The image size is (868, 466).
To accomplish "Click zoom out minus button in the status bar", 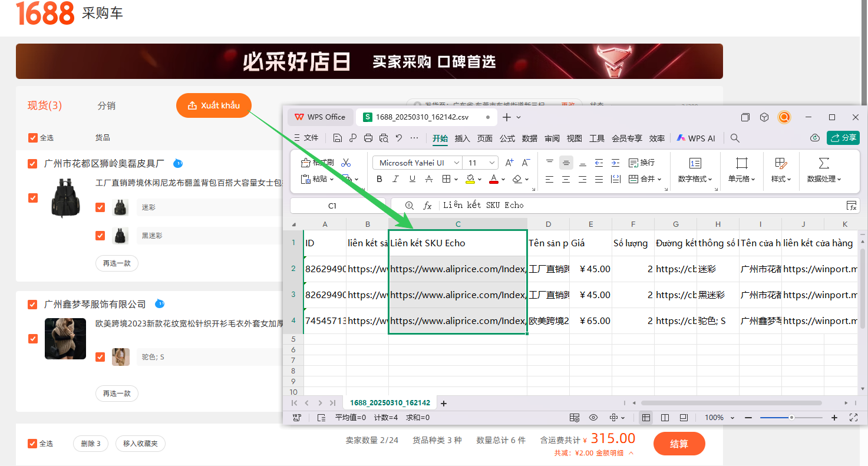I will tap(748, 418).
